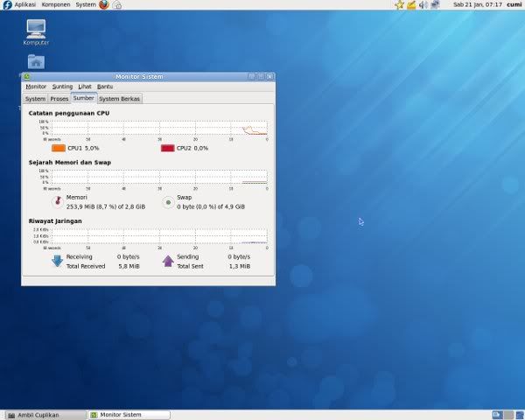Switch to the System Berkas tab
Screen dimensions: 525x420
point(120,99)
